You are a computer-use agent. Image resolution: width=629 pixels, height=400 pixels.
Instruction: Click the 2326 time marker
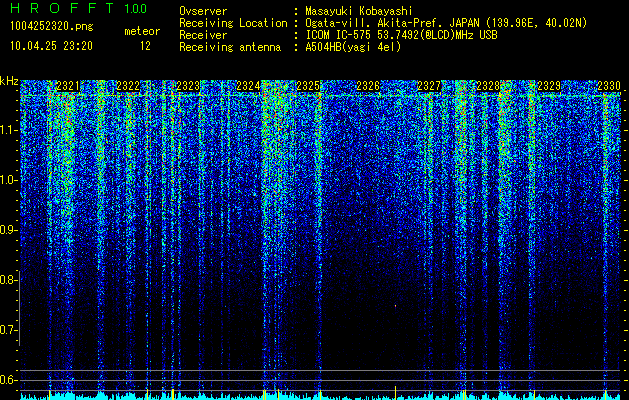[368, 86]
